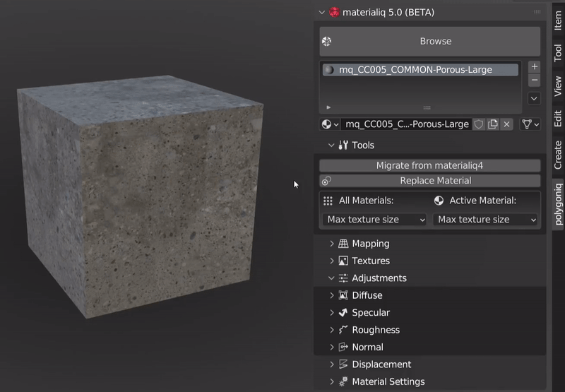The image size is (565, 392).
Task: Select mq_CC005_COMMON-Porous-Large material slot
Action: coord(420,70)
